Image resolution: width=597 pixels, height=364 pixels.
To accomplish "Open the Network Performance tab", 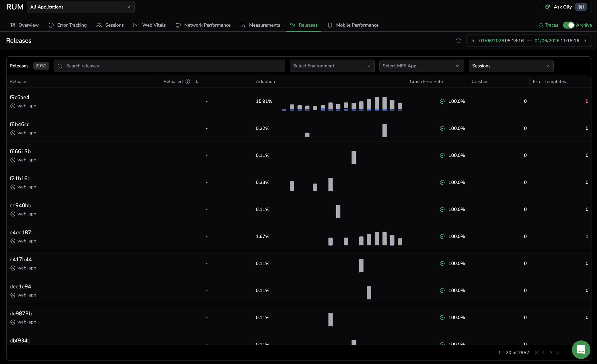I will 203,25.
